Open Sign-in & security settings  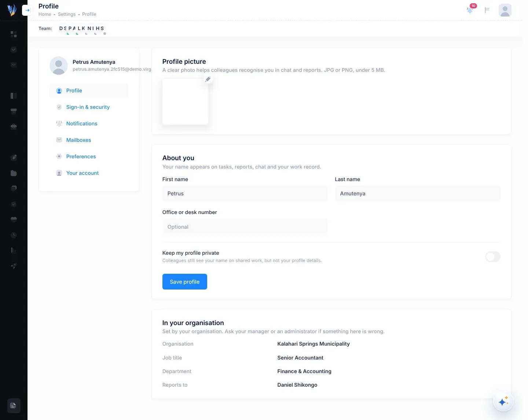coord(89,107)
